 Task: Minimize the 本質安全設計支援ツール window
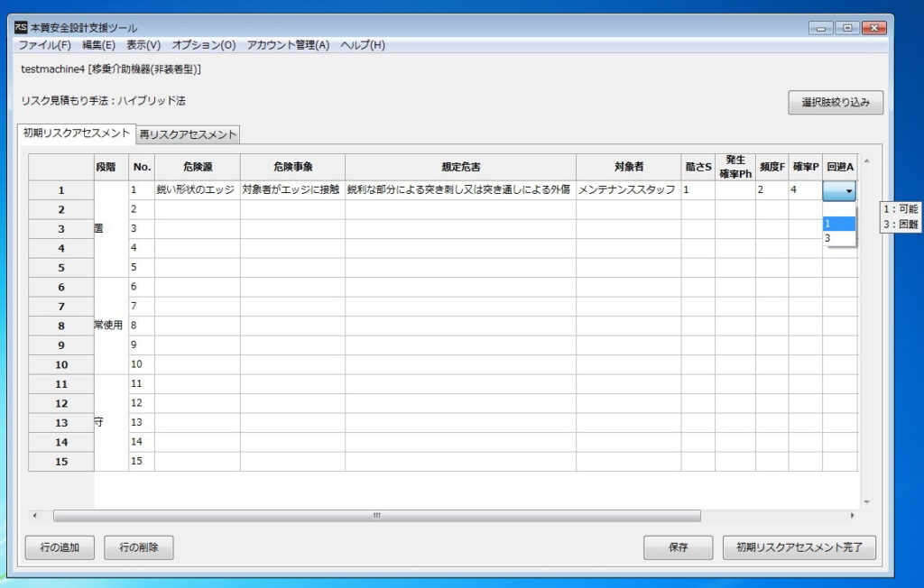821,28
